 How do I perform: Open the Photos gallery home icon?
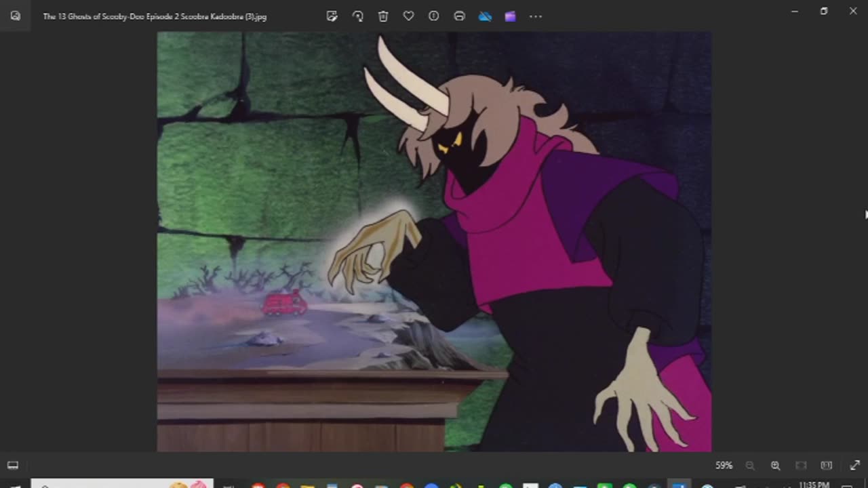[15, 16]
